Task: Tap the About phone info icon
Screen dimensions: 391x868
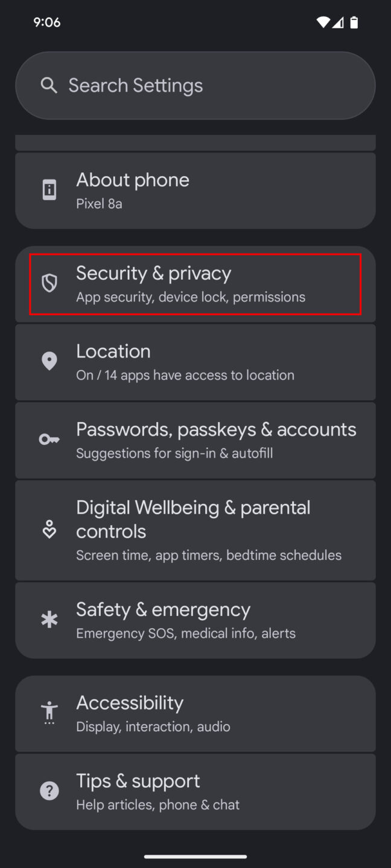Action: (49, 190)
